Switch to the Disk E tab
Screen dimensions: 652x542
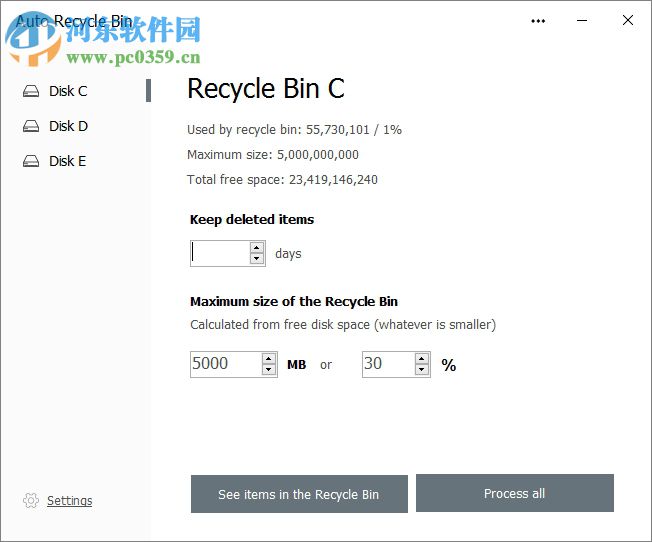point(68,161)
